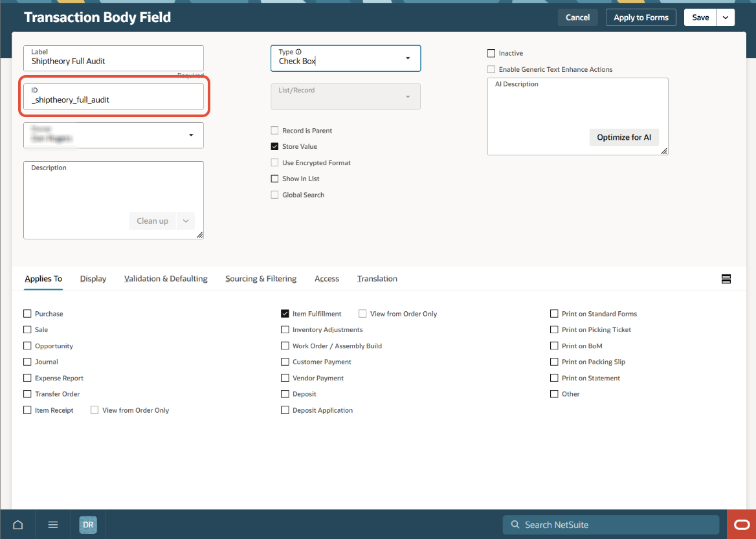Open the List/Record dropdown
The width and height of the screenshot is (756, 539).
[x=346, y=96]
